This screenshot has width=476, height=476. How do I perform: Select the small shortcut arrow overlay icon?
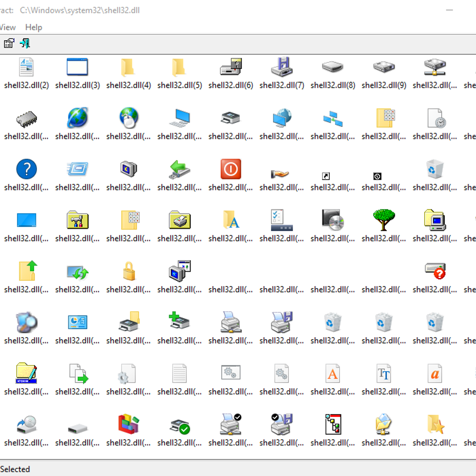coord(326,176)
